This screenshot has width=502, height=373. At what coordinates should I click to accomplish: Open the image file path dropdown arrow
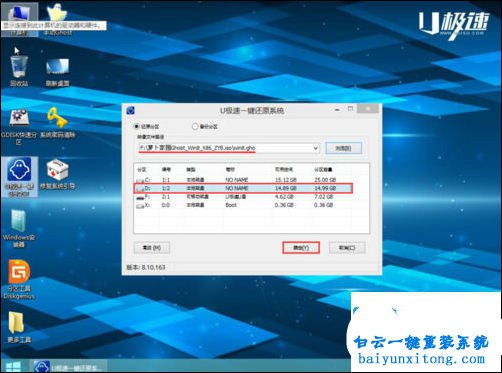point(315,148)
